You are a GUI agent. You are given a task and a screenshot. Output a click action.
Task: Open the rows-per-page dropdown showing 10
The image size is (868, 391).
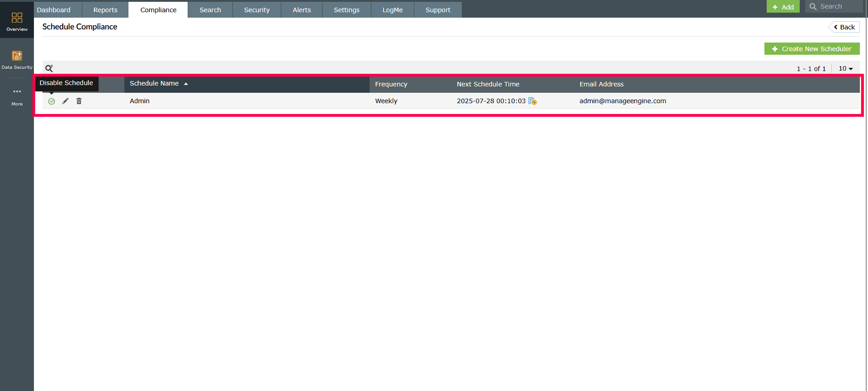[845, 68]
